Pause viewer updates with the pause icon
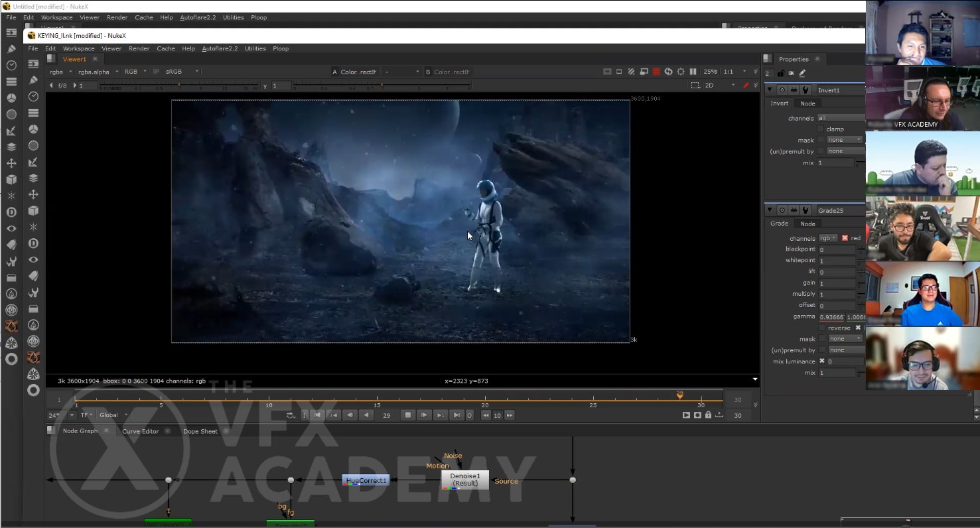The height and width of the screenshot is (528, 980). click(x=693, y=72)
